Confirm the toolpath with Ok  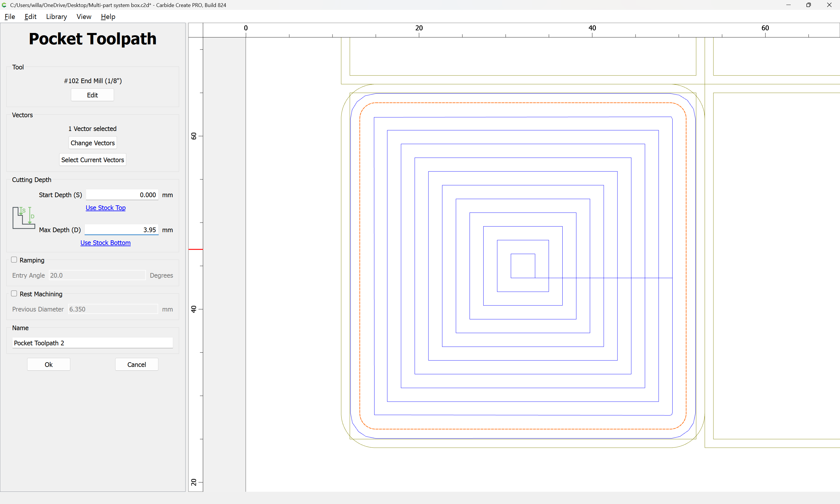coord(48,365)
